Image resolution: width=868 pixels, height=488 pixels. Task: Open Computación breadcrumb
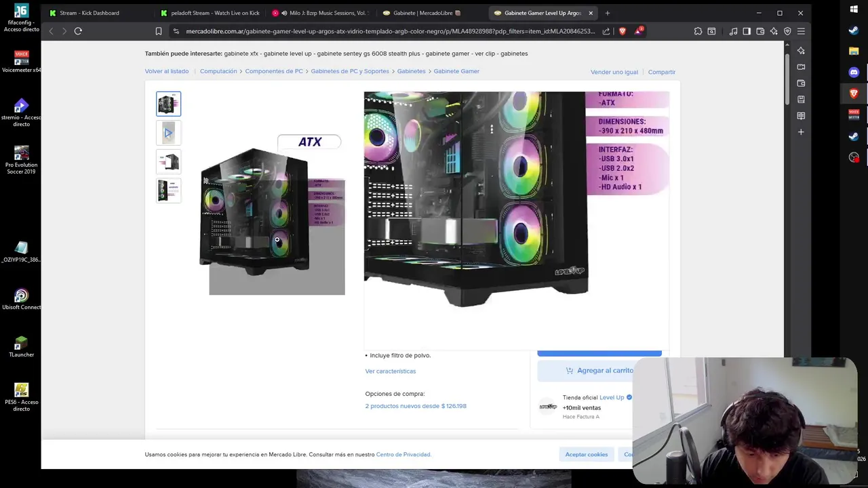click(x=218, y=71)
